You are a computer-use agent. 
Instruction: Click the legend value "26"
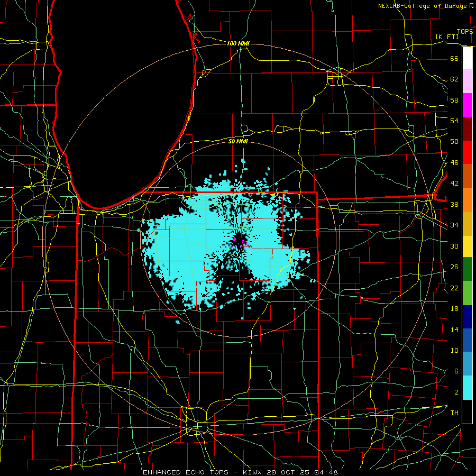pos(454,267)
